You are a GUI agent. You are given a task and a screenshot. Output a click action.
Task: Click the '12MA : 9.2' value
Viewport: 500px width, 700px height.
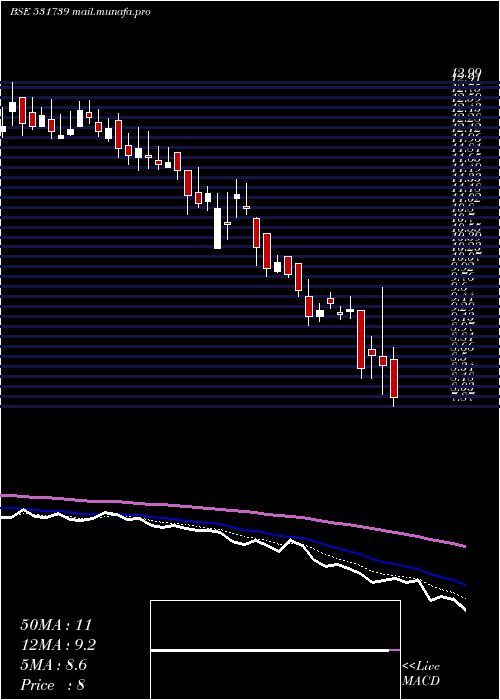(58, 645)
